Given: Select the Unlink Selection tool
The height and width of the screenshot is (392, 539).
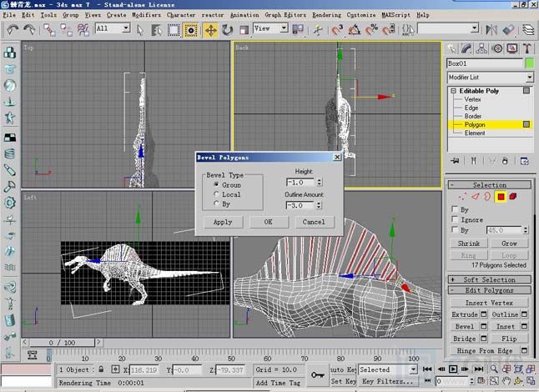Looking at the screenshot, I should 67,30.
